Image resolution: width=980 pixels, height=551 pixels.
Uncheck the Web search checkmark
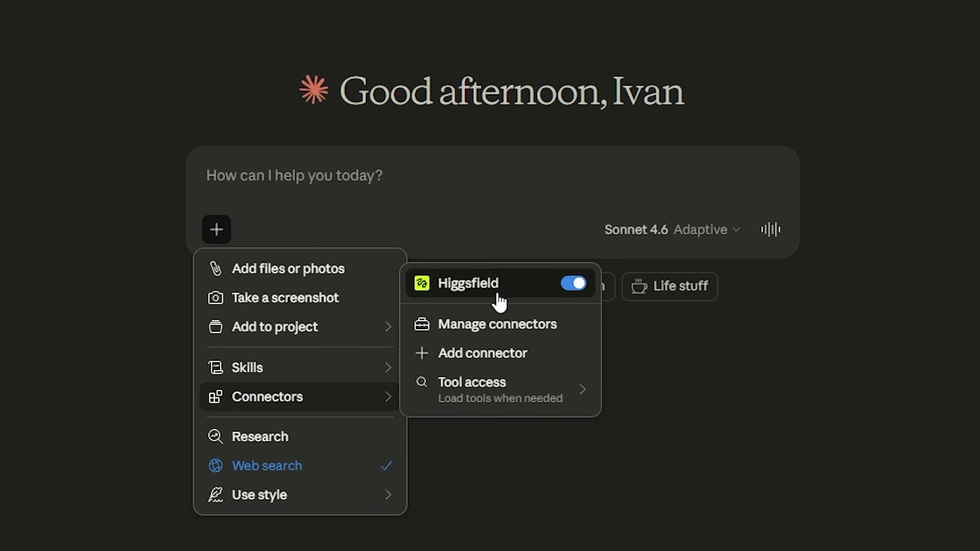(386, 466)
